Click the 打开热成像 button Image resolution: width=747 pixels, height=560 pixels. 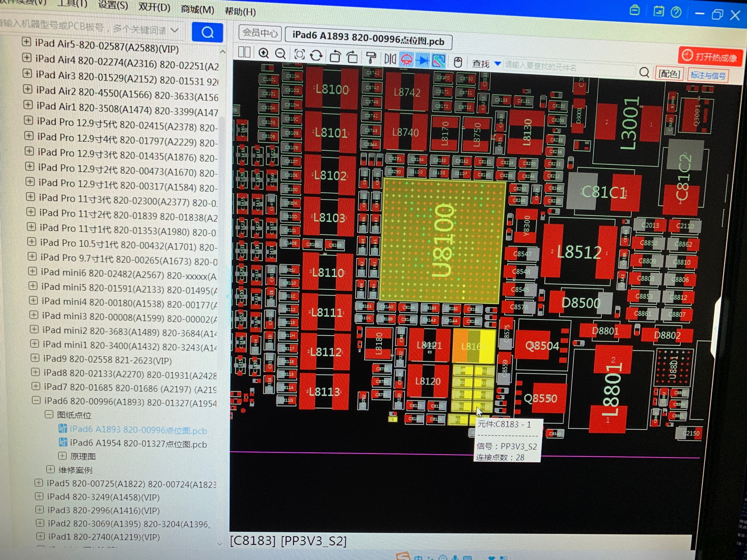click(710, 57)
